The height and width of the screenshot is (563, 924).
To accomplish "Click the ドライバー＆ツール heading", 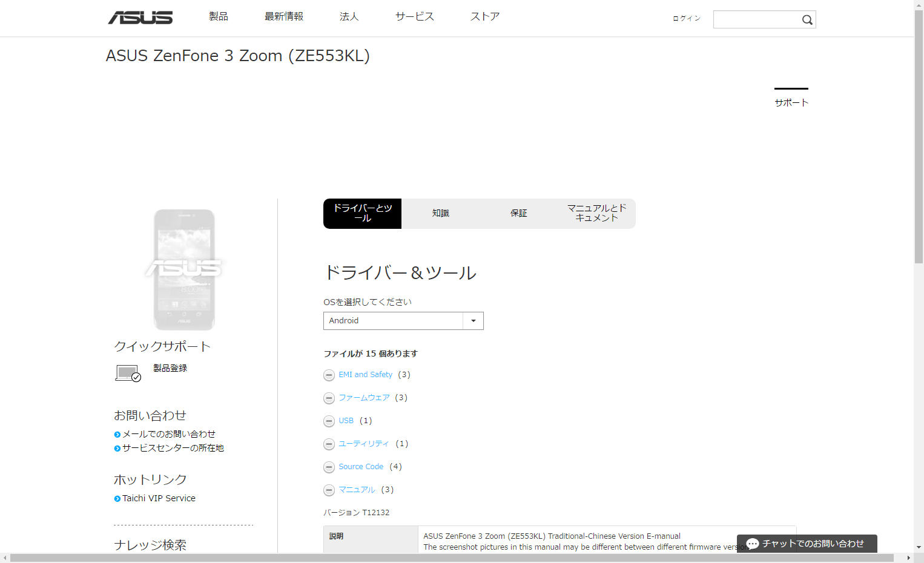I will 400,273.
